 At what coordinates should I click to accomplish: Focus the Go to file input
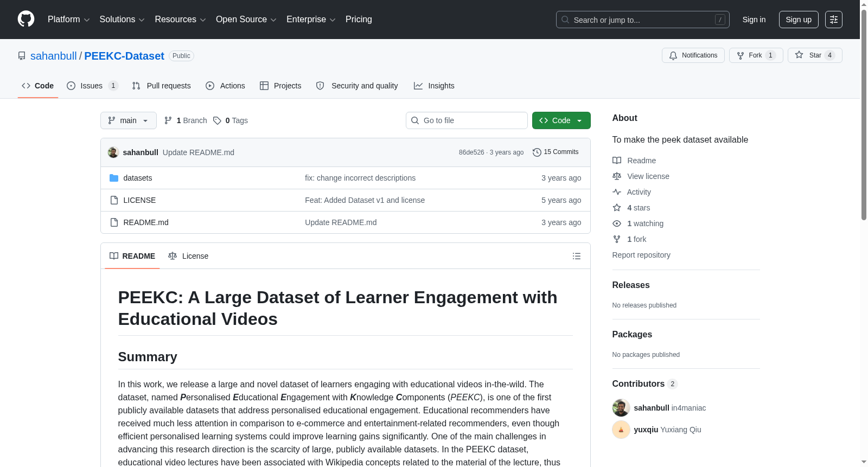pyautogui.click(x=467, y=120)
